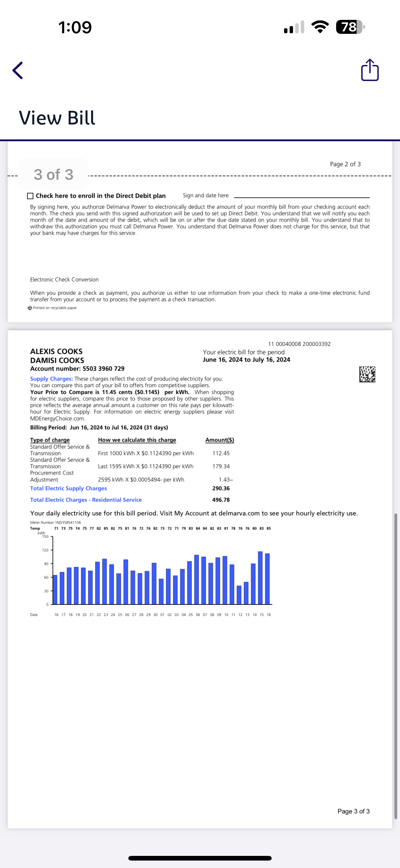This screenshot has height=868, width=400.
Task: Tap the QR code on bill
Action: 367,374
